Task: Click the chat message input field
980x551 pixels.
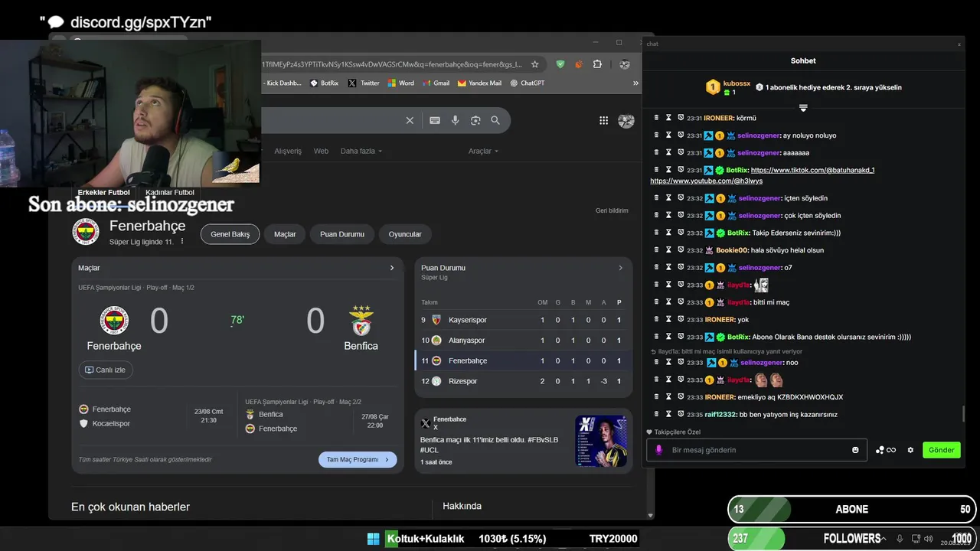Action: click(756, 450)
